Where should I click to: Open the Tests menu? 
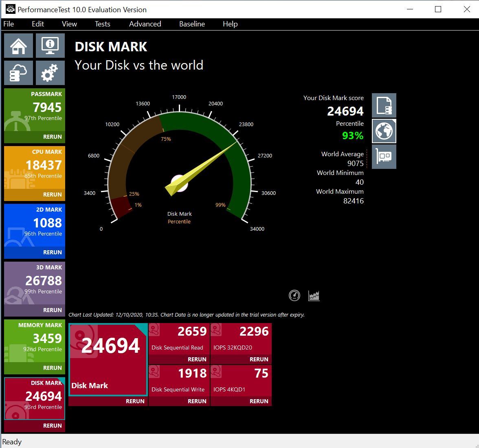pyautogui.click(x=102, y=24)
